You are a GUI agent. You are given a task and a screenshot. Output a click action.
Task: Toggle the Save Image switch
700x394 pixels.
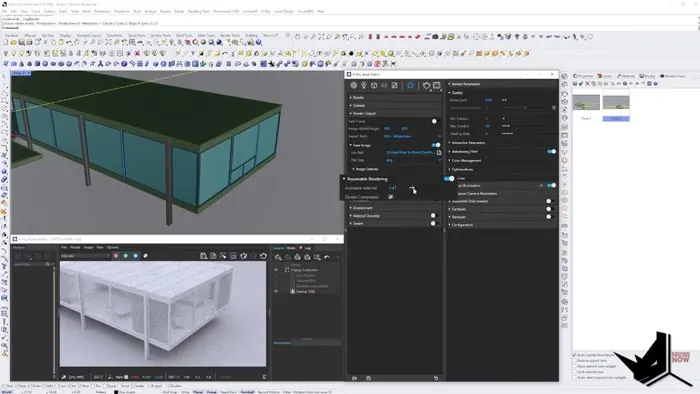(x=436, y=145)
